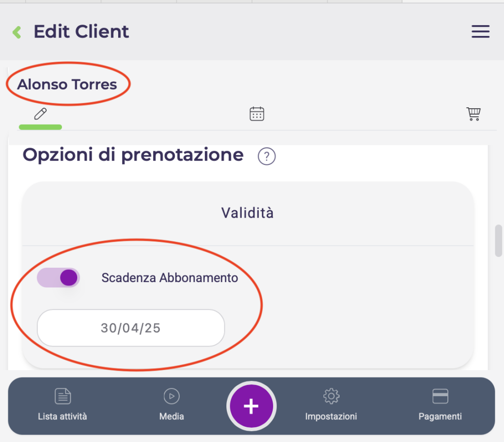Select the pencil edit tab icon
Screen dimensions: 504x442
click(40, 114)
